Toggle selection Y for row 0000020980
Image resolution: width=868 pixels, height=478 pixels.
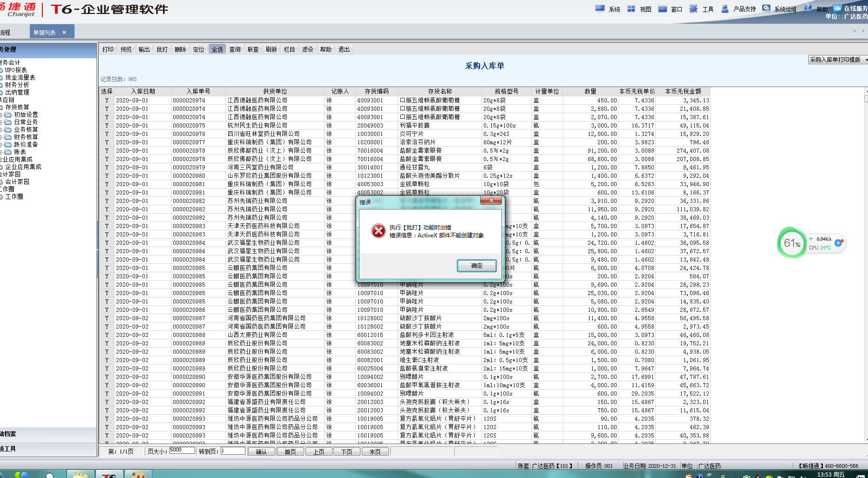pyautogui.click(x=107, y=175)
